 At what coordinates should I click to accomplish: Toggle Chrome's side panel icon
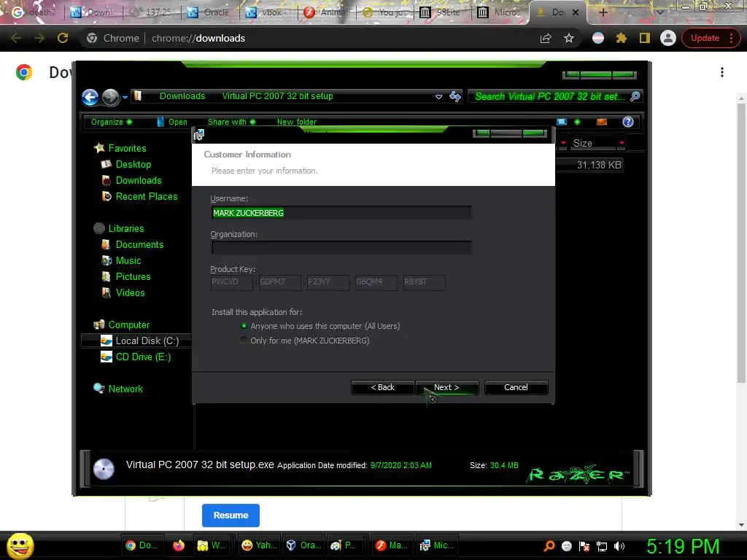coord(645,38)
